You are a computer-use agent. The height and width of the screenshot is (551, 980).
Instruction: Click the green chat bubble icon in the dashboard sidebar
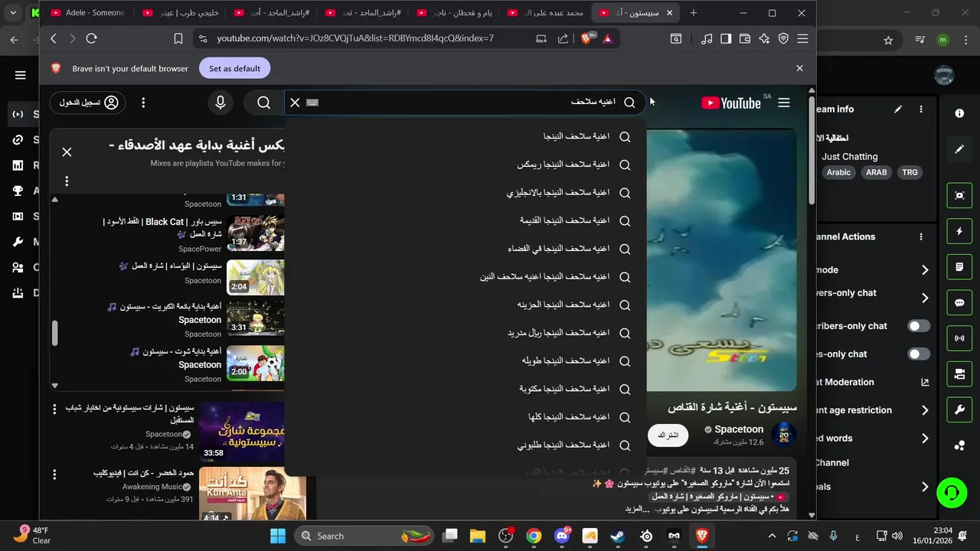[x=959, y=302]
